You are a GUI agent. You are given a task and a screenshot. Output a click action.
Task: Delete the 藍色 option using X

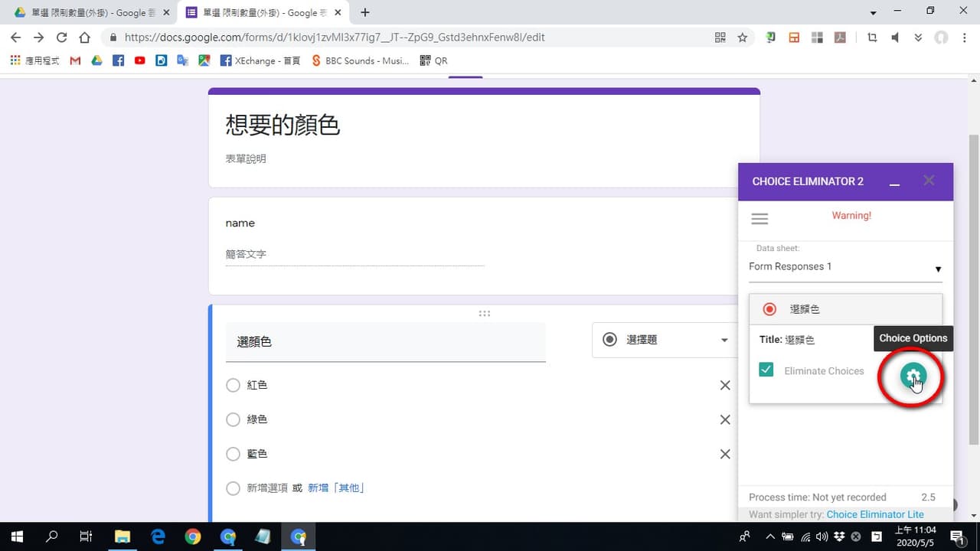click(x=725, y=454)
